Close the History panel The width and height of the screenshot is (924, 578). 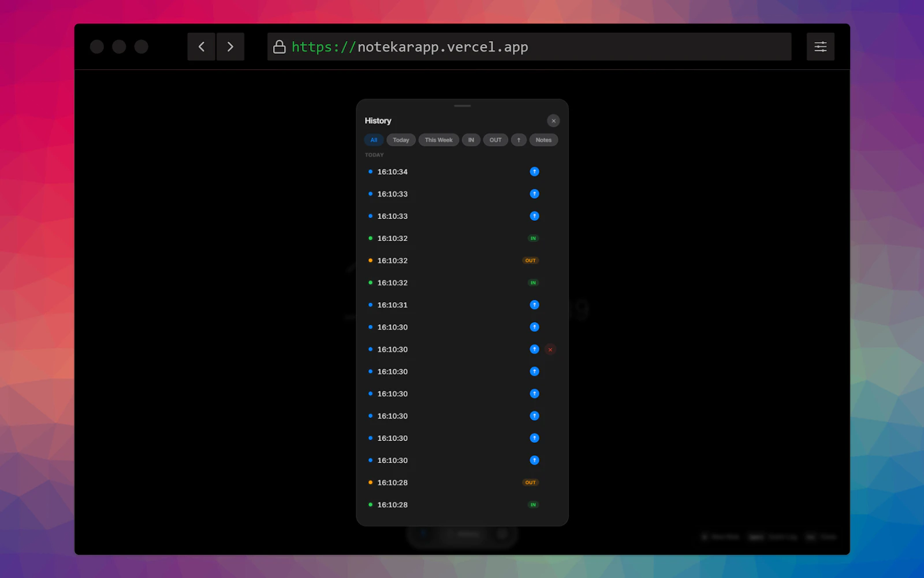553,121
